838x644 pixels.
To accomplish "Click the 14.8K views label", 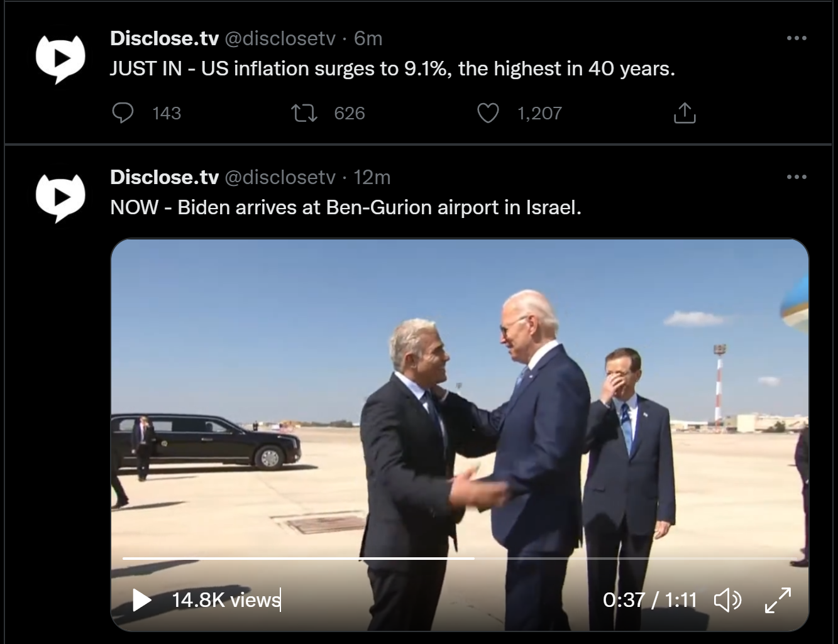I will (x=226, y=600).
